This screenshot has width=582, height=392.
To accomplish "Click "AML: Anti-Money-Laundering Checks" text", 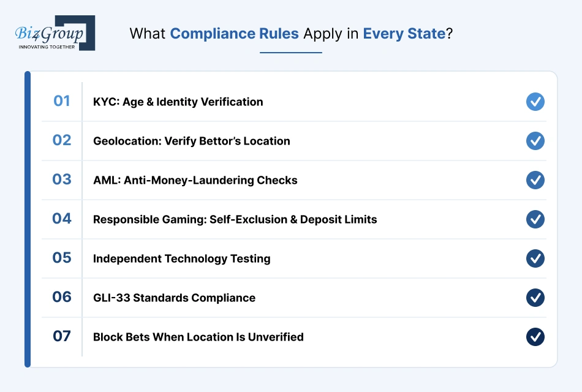I will pos(195,181).
